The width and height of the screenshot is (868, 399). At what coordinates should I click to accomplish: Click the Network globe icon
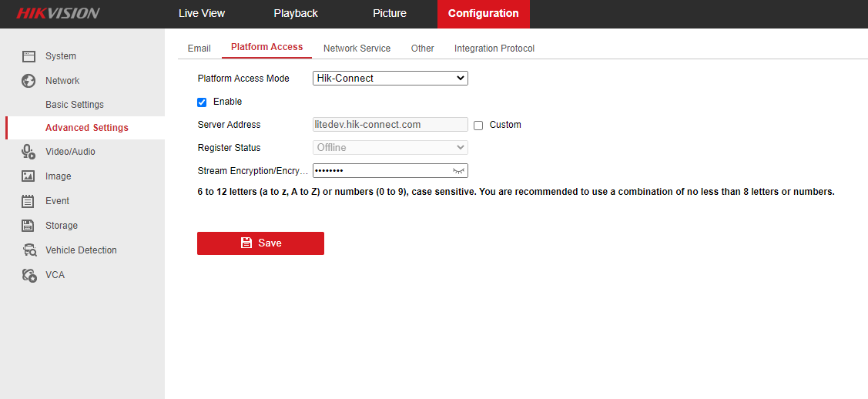pyautogui.click(x=28, y=81)
